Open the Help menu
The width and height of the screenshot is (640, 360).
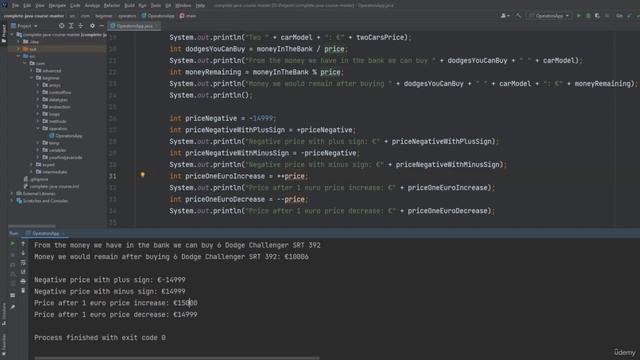[x=200, y=6]
